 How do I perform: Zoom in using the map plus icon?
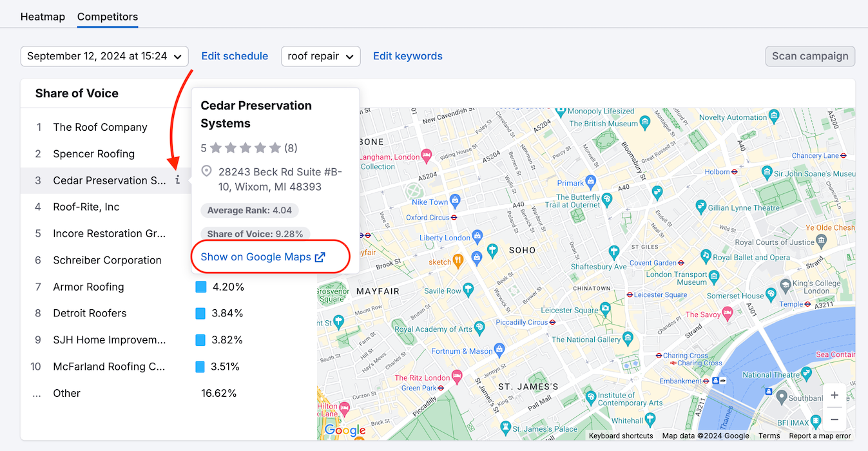[x=834, y=395]
